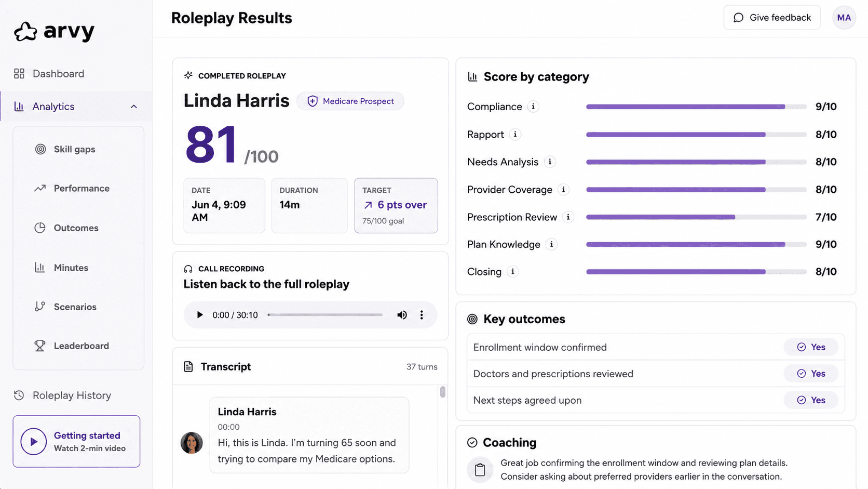Click the Key outcomes target icon
The image size is (868, 489).
[472, 319]
